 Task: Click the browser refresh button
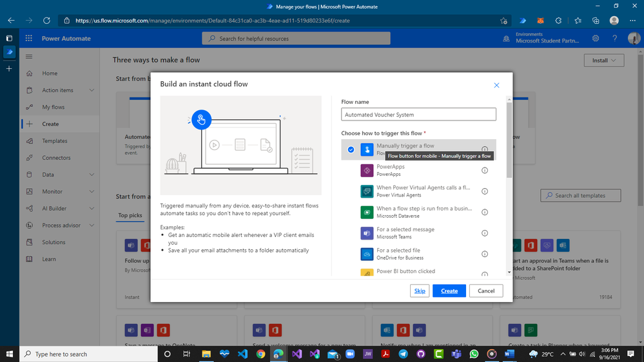tap(46, 21)
